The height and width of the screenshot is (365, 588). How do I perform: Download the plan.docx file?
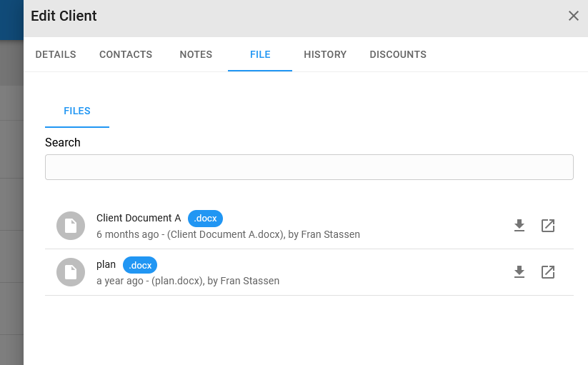(x=519, y=272)
